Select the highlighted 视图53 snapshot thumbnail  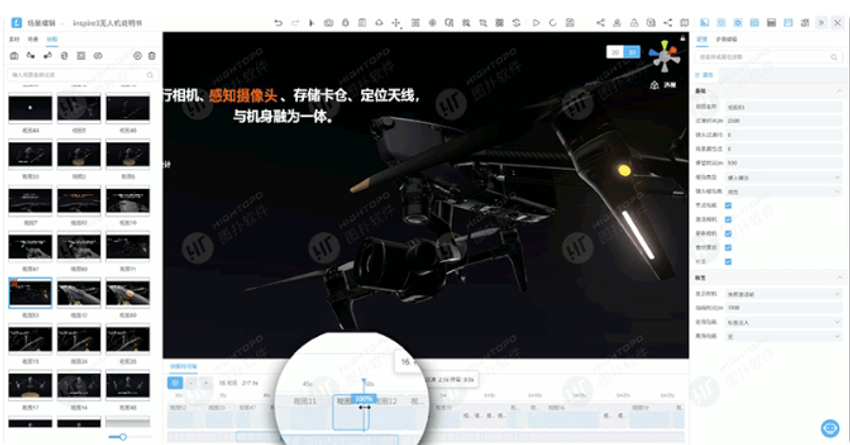(x=30, y=293)
